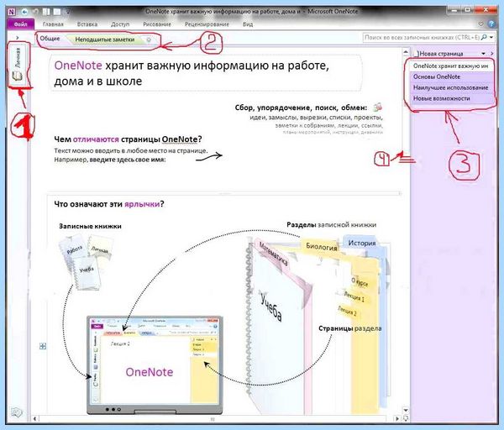
Task: Open the Файл tab
Action: pyautogui.click(x=20, y=24)
